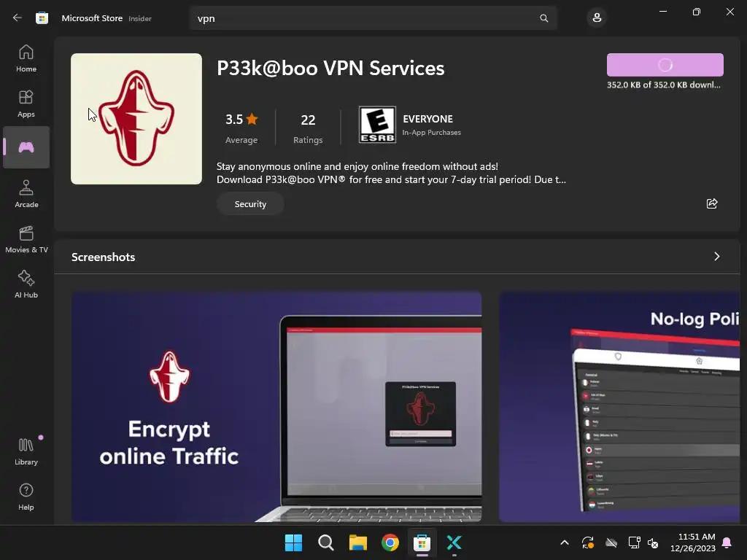Open clock and date 11:51 AM
Viewport: 747px width, 560px height.
[693, 542]
